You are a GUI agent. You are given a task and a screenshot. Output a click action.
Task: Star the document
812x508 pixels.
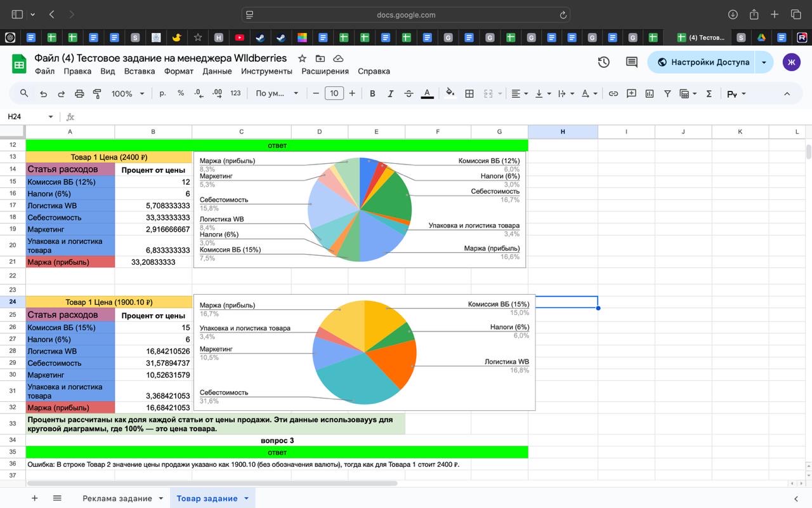(303, 58)
